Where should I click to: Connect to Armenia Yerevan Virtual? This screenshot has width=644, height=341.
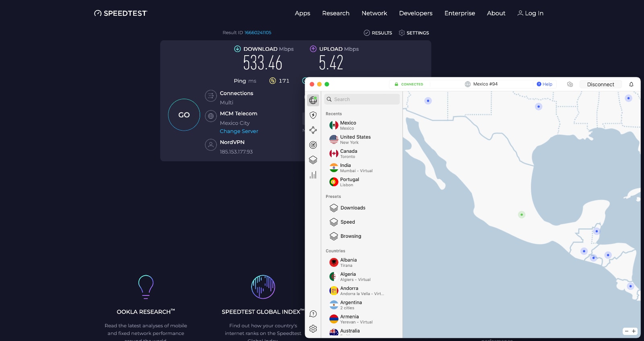tap(361, 319)
